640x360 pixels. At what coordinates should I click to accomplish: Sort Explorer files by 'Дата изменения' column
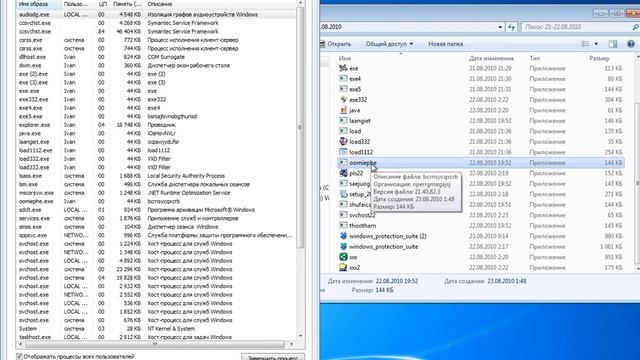(491, 58)
